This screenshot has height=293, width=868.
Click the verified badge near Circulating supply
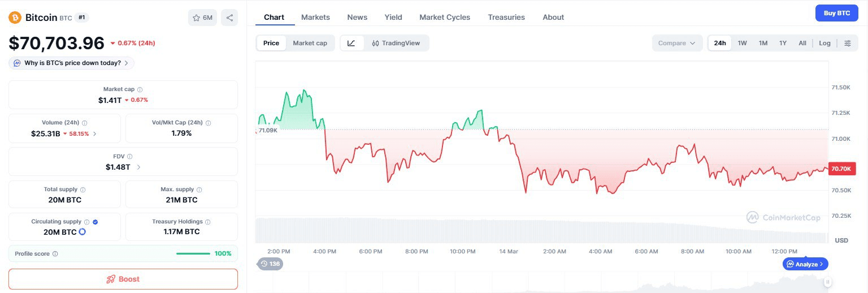tap(95, 222)
